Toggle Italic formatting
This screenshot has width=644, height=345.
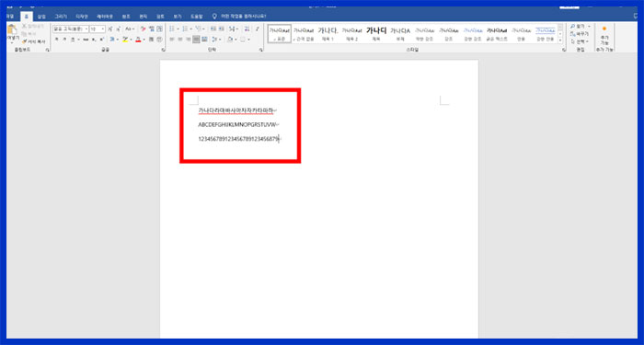coord(64,40)
